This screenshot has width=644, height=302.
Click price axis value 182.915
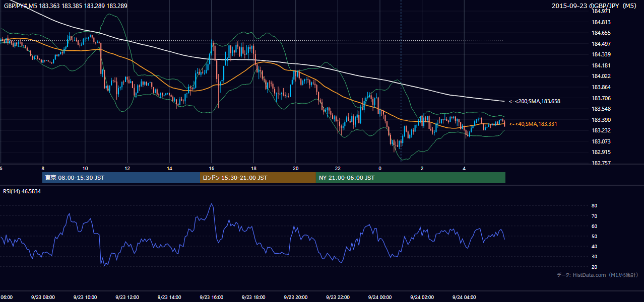pyautogui.click(x=602, y=152)
